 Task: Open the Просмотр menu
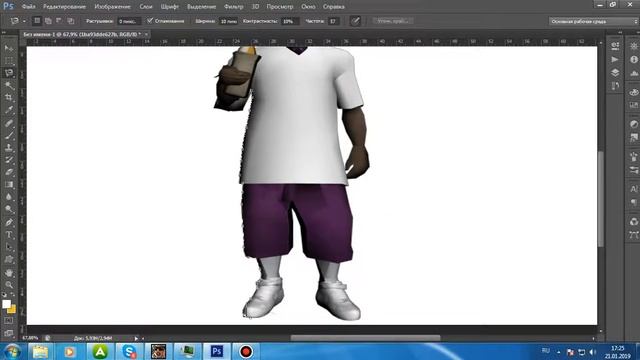point(280,7)
